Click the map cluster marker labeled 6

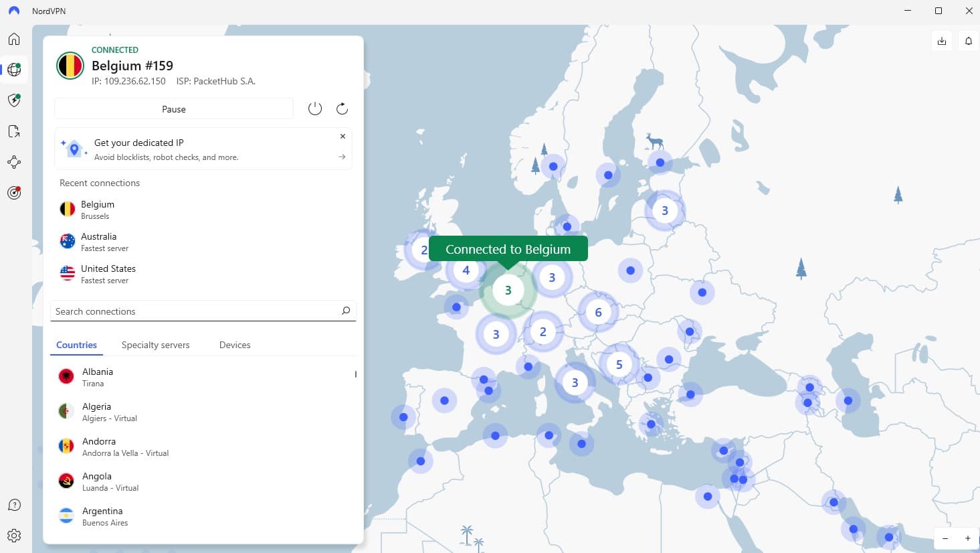(x=598, y=312)
